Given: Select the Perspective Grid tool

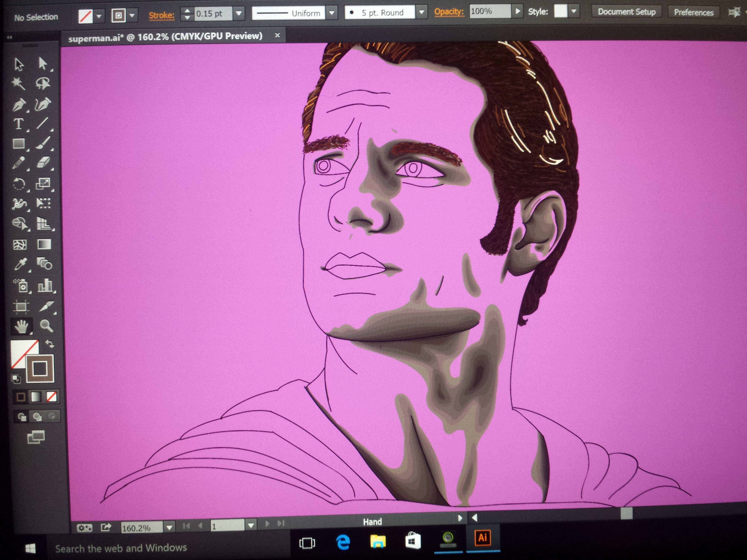Looking at the screenshot, I should coord(44,223).
